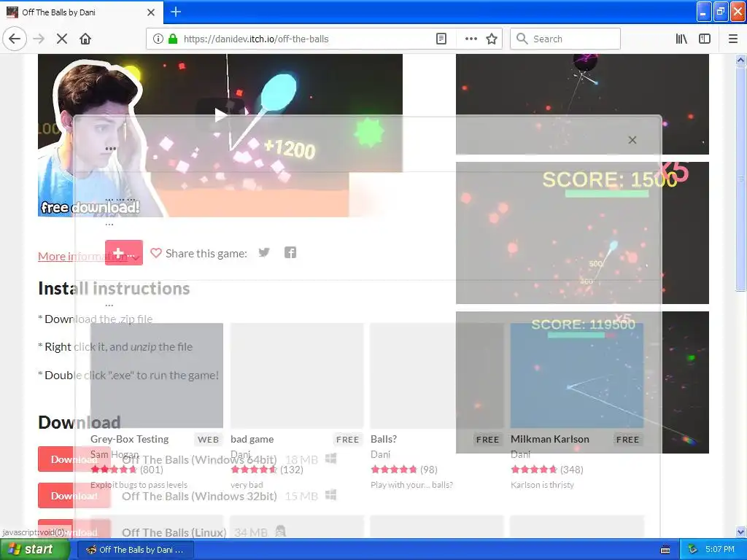Viewport: 747px width, 560px height.
Task: Go back with the browser Back arrow
Action: point(15,39)
